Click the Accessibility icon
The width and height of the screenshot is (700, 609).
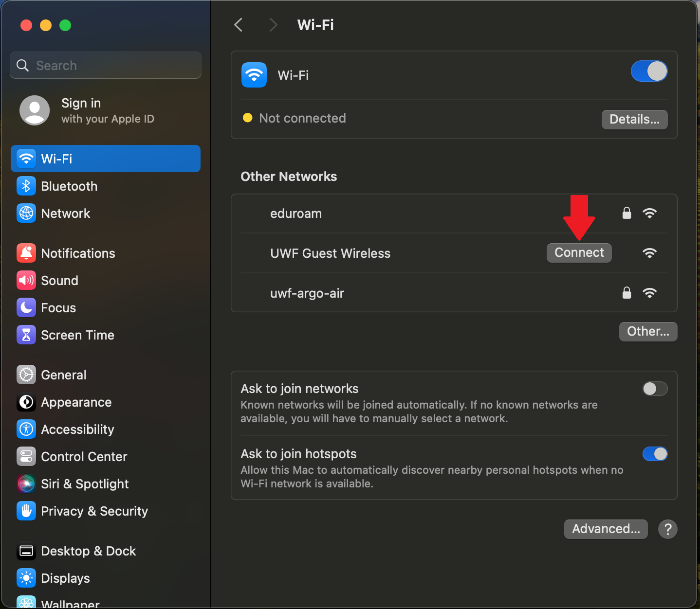[26, 429]
